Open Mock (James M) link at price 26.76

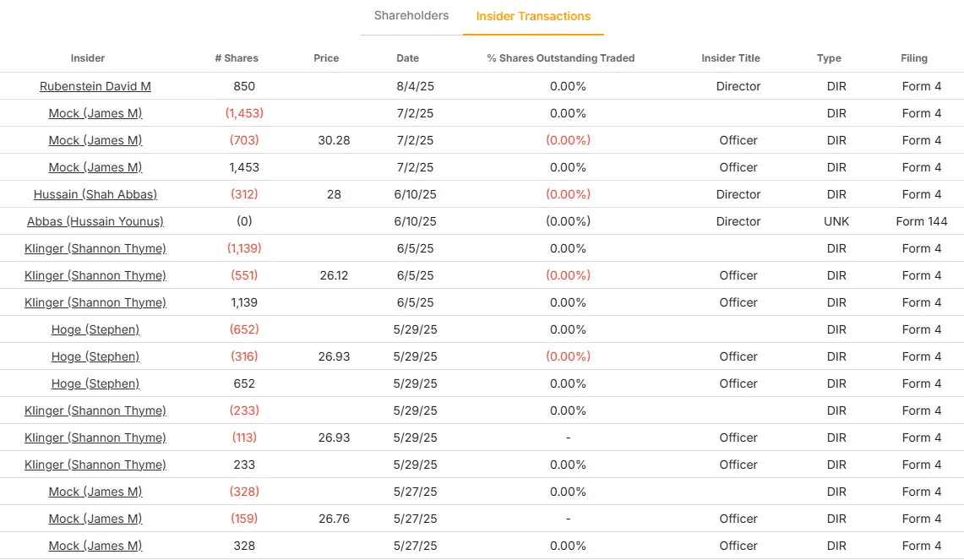95,519
